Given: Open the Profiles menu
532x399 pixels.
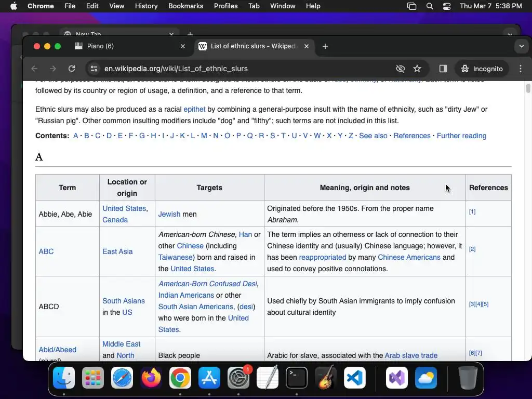Looking at the screenshot, I should pos(225,6).
